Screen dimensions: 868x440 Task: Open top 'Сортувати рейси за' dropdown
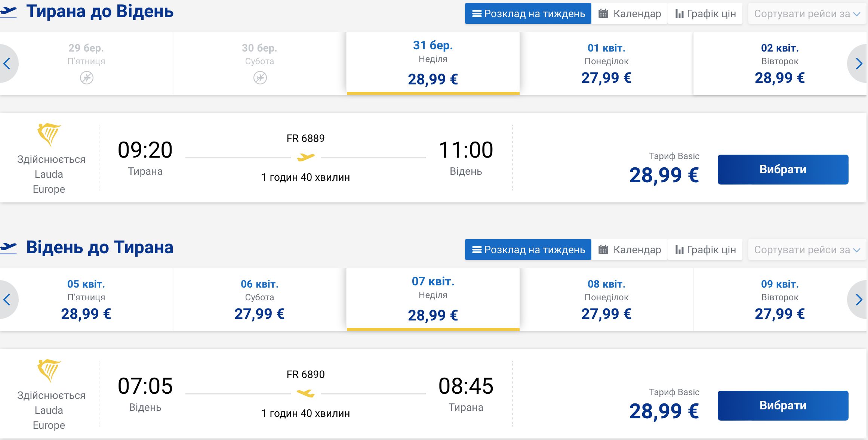tap(807, 14)
